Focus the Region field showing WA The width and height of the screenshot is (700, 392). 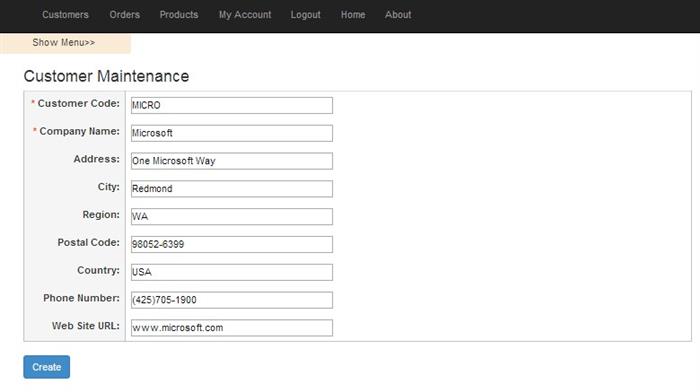[x=232, y=217]
